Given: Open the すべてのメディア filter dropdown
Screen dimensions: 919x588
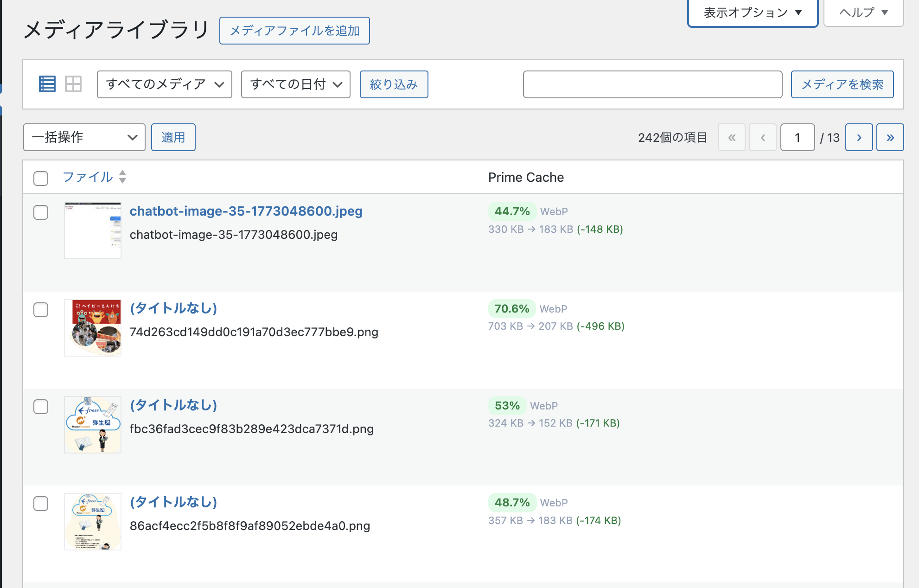Looking at the screenshot, I should [165, 84].
